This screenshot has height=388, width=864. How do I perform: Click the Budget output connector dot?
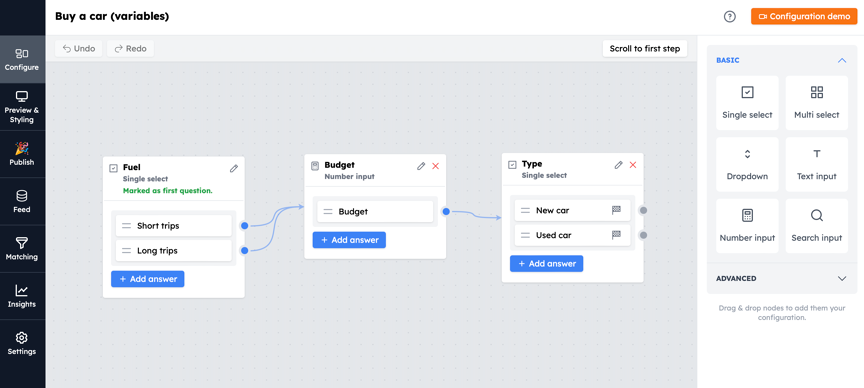point(446,211)
